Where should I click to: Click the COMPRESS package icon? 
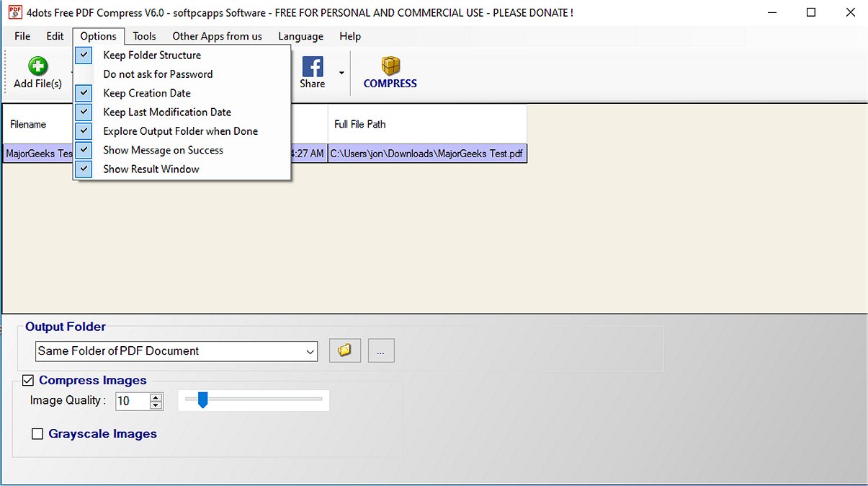(390, 65)
